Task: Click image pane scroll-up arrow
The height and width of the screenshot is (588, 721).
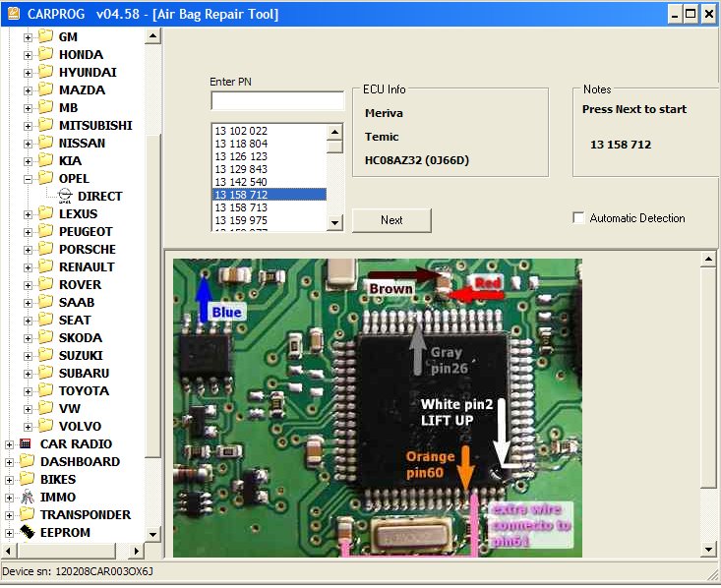Action: (708, 260)
